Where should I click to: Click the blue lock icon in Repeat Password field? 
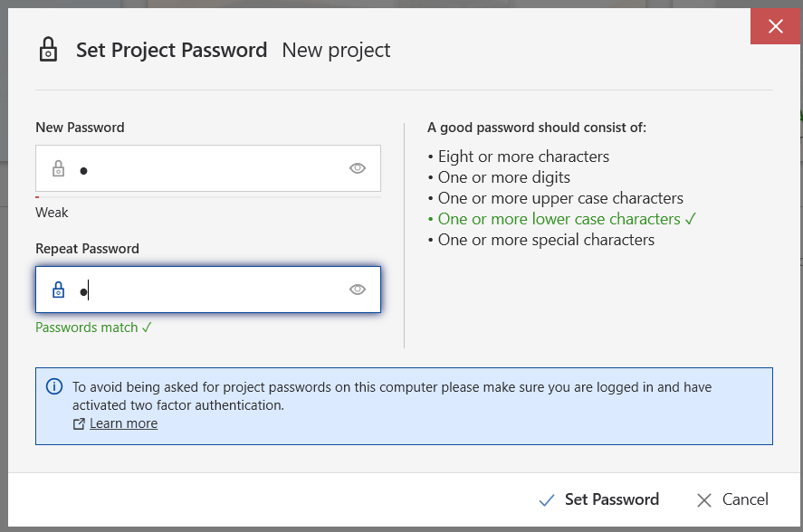tap(58, 290)
